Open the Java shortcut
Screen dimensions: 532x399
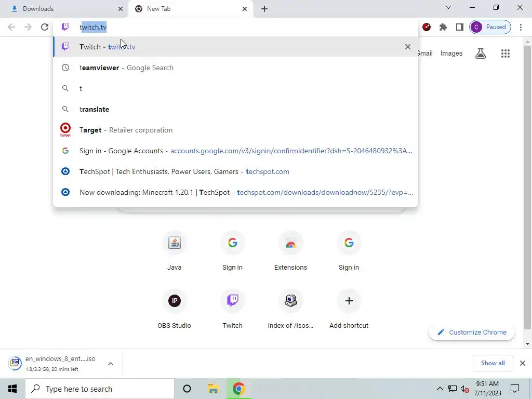[175, 251]
